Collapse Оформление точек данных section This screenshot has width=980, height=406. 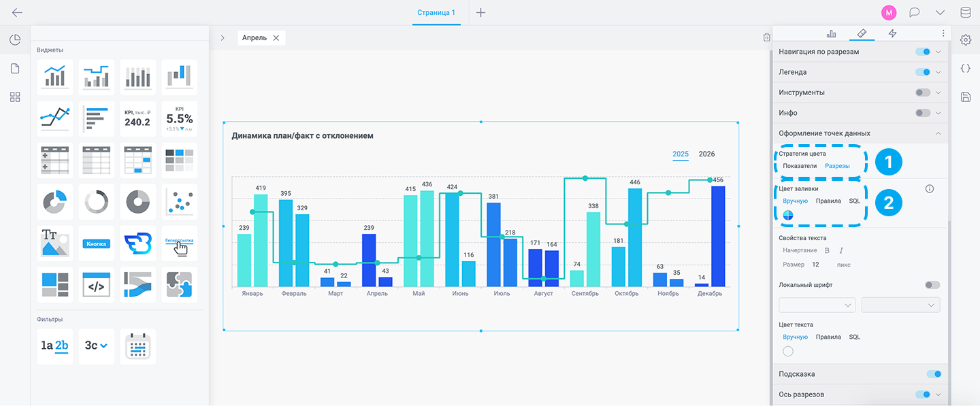click(938, 133)
